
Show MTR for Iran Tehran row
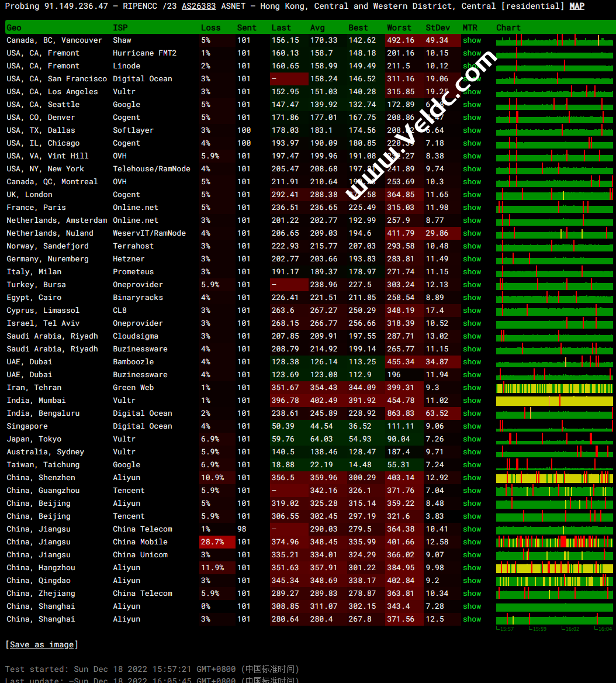pyautogui.click(x=472, y=388)
